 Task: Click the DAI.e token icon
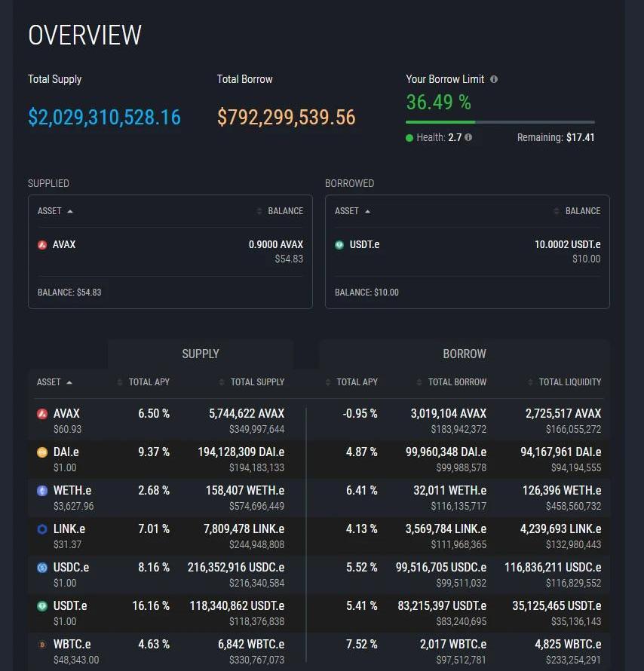pyautogui.click(x=42, y=452)
